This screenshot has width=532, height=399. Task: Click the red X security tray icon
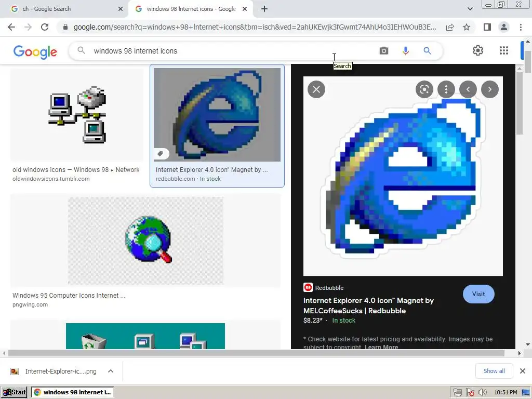click(x=470, y=393)
